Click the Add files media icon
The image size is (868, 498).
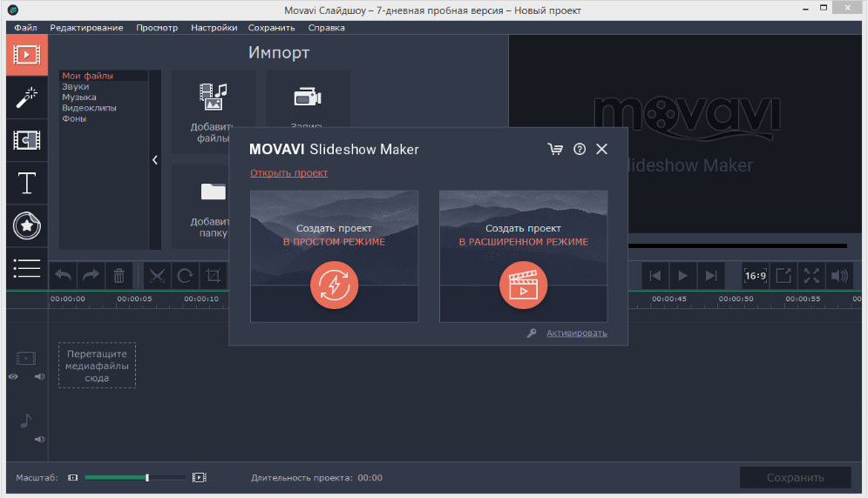(x=214, y=97)
